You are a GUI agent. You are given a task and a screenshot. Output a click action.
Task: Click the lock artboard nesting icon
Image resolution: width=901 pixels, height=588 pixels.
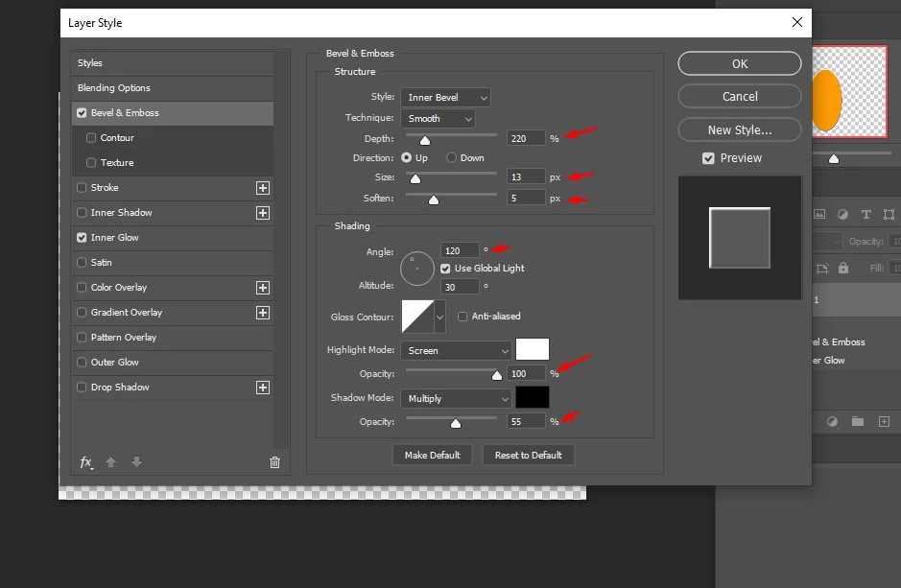point(822,269)
